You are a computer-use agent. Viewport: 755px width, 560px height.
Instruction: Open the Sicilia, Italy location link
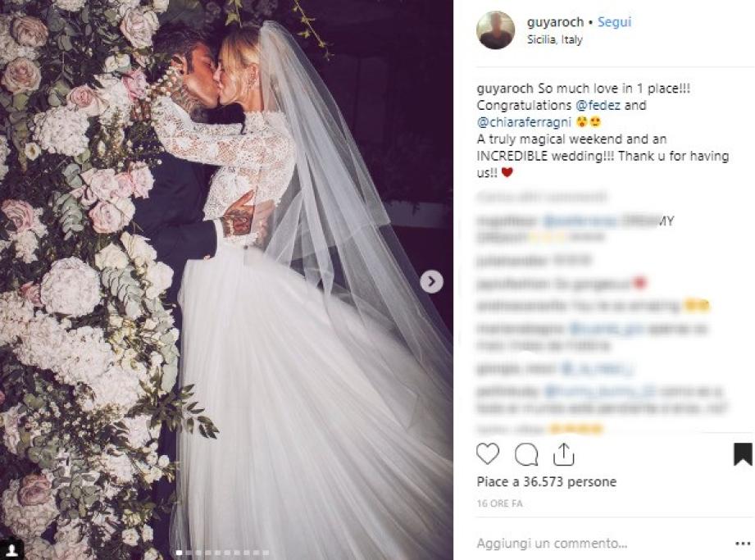555,39
